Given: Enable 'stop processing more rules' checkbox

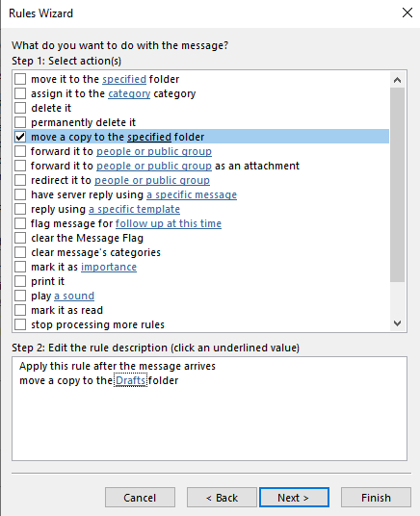Looking at the screenshot, I should 20,324.
